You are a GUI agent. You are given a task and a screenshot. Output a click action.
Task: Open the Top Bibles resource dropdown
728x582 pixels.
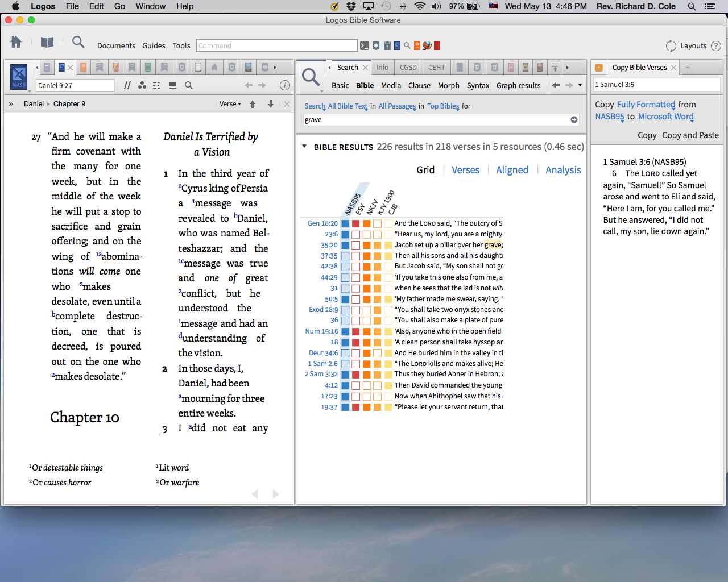tap(443, 106)
